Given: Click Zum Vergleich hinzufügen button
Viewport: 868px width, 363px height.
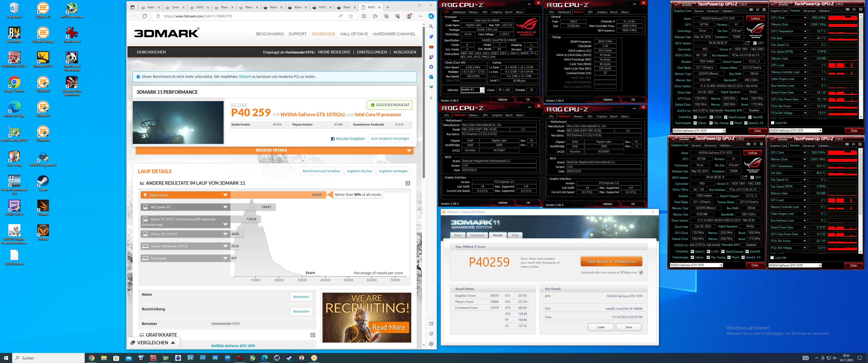Looking at the screenshot, I should tap(390, 138).
